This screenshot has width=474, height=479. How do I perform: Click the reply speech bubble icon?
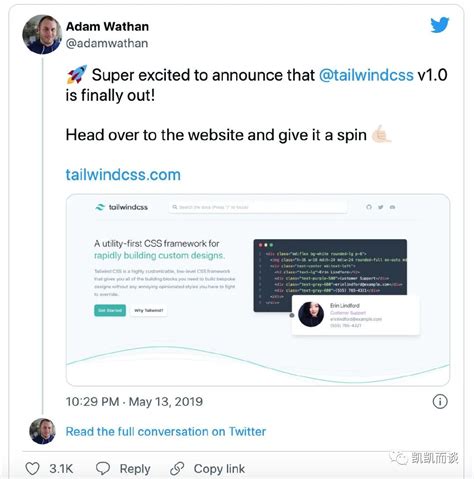tap(103, 468)
